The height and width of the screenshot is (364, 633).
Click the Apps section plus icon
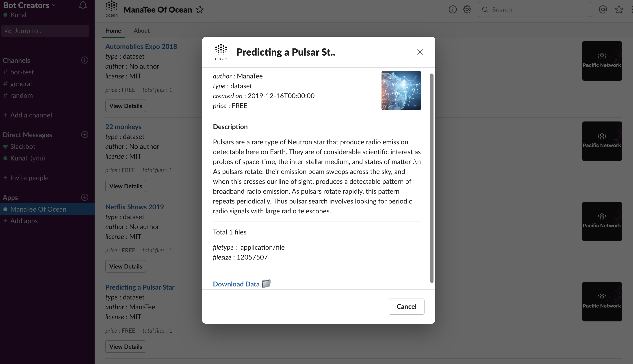pos(85,197)
